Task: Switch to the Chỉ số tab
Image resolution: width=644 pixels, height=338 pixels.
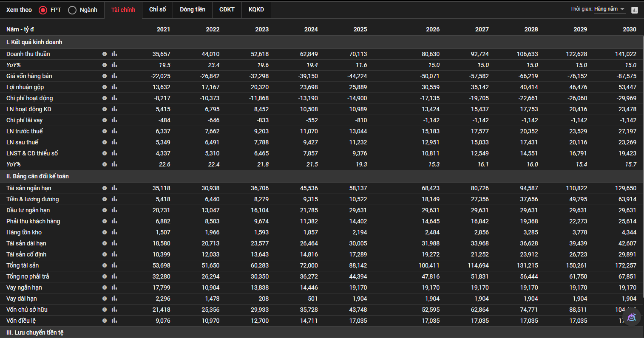Action: point(157,9)
